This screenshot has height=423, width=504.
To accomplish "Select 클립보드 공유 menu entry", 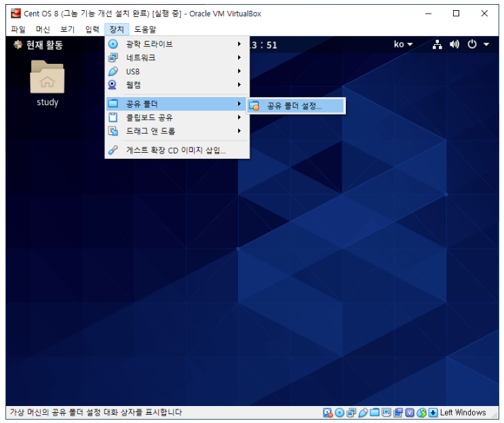I will tap(177, 117).
